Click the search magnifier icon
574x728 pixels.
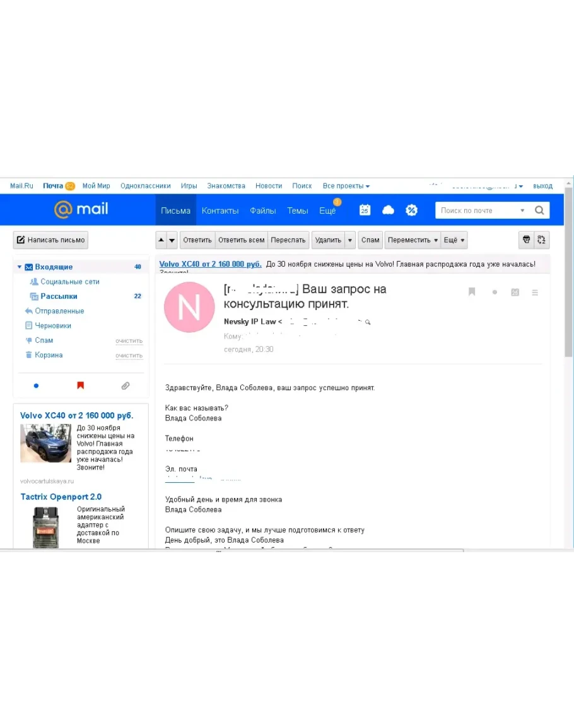click(539, 211)
